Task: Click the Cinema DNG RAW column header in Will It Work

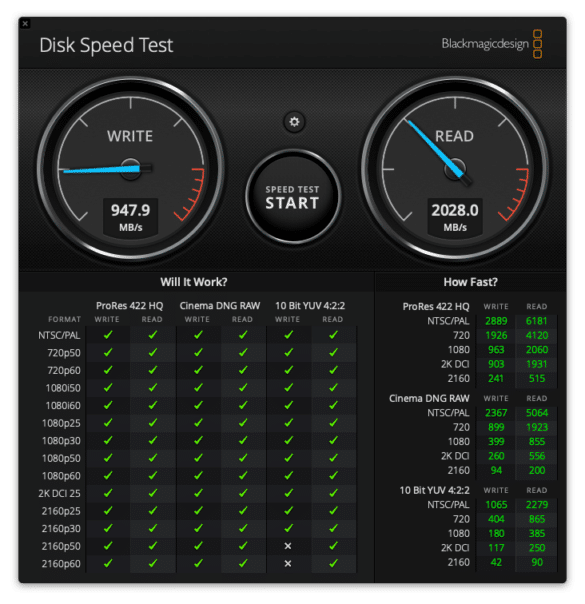Action: click(x=220, y=305)
